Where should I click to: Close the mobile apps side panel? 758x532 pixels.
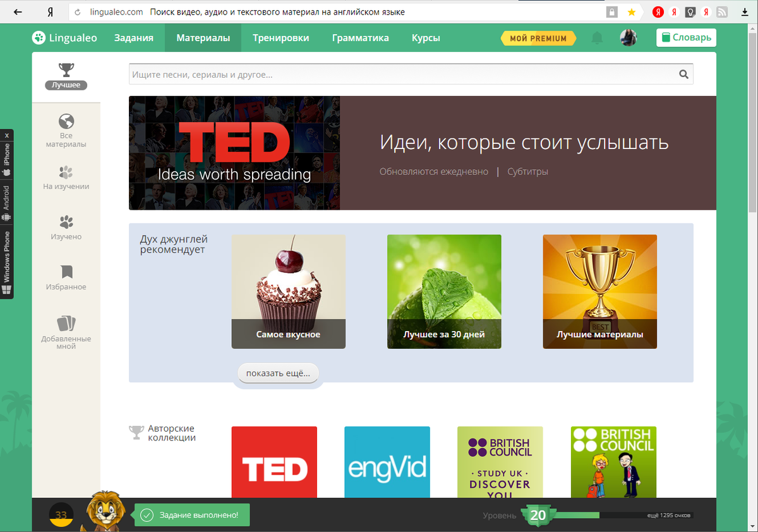tap(7, 135)
